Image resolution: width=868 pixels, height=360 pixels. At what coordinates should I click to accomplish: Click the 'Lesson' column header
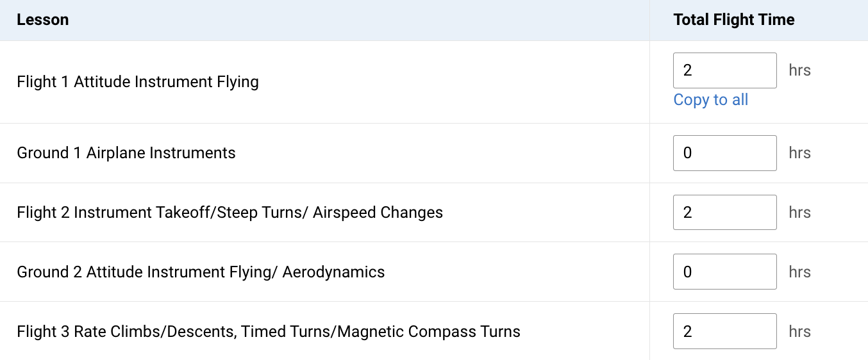click(x=43, y=20)
